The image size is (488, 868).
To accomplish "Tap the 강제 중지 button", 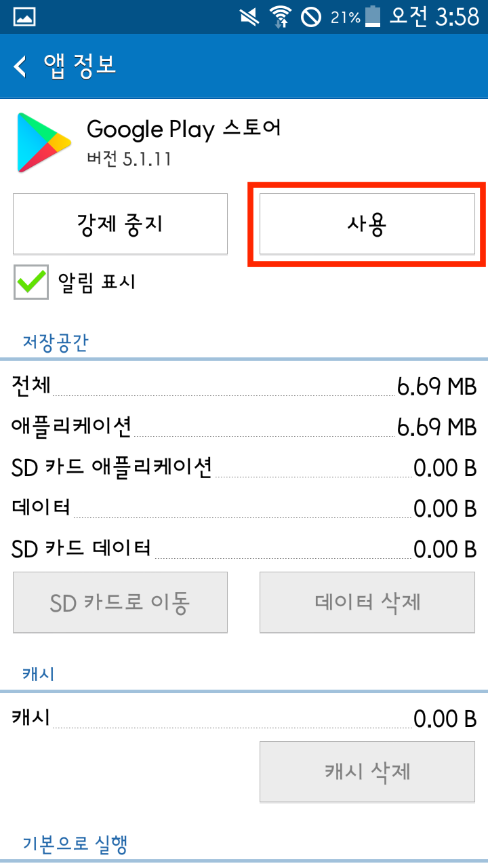I will (x=120, y=224).
